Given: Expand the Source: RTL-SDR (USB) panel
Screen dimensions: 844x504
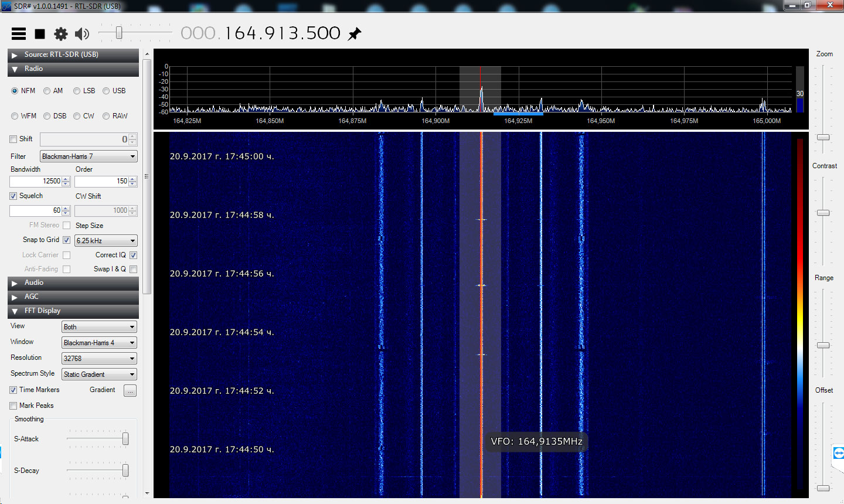Looking at the screenshot, I should coord(73,55).
